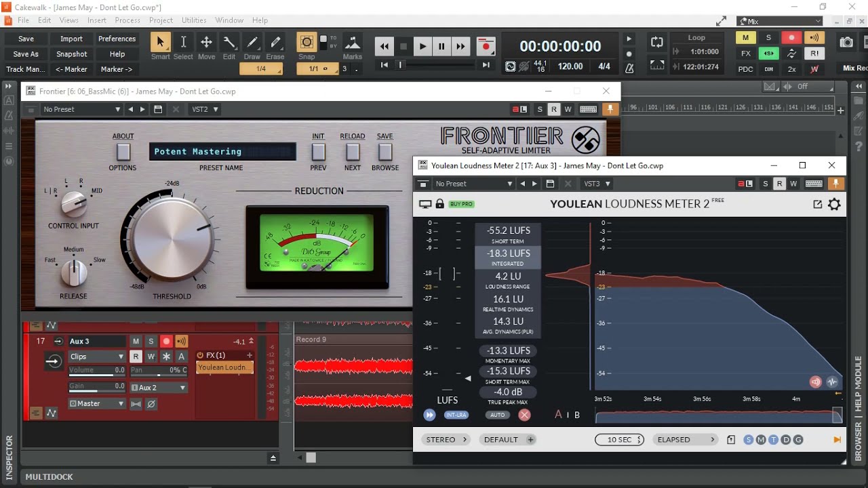Open Preferences

117,39
